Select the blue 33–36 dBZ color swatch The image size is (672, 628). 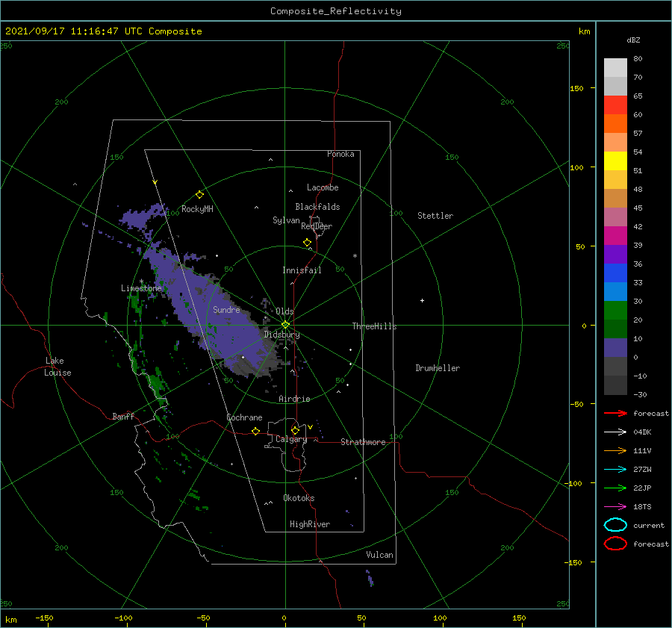tap(615, 273)
